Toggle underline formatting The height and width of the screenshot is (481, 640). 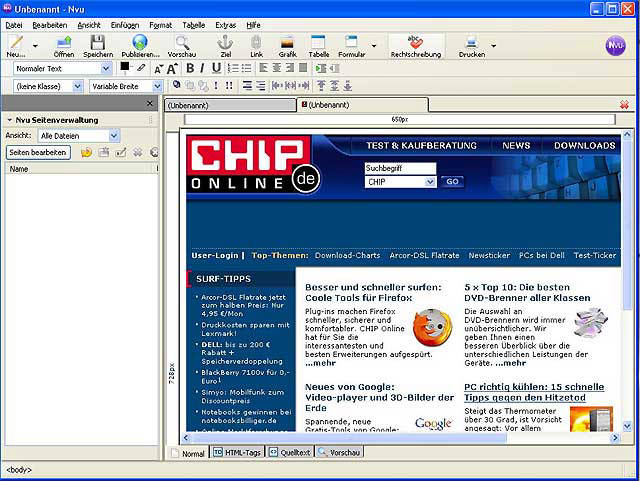(x=216, y=68)
